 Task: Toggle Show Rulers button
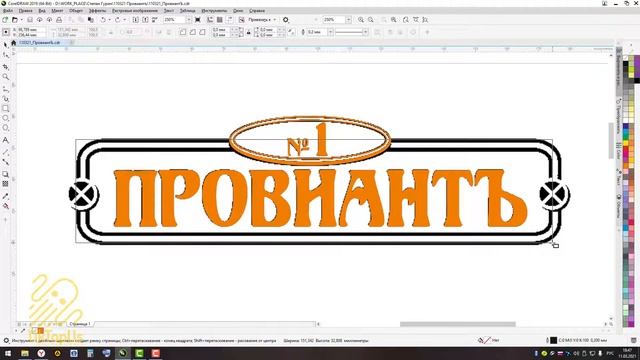pos(210,20)
